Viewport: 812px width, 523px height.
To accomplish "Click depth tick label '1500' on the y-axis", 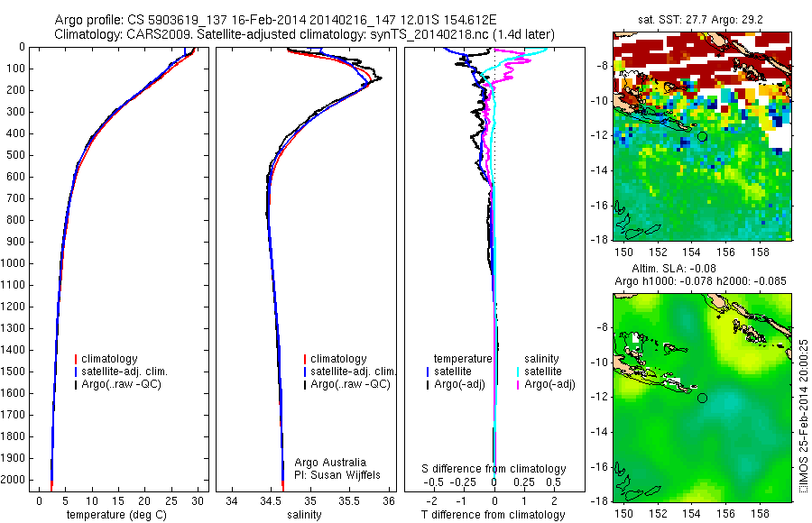I will pyautogui.click(x=14, y=372).
